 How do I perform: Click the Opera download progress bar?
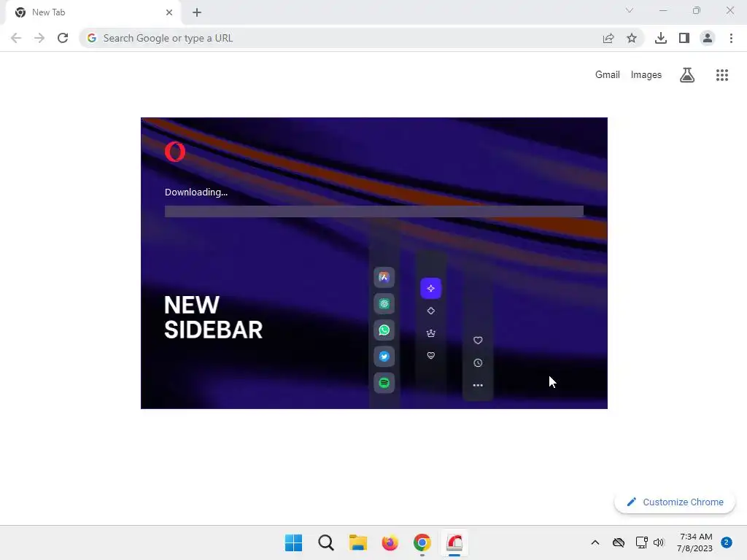click(374, 211)
